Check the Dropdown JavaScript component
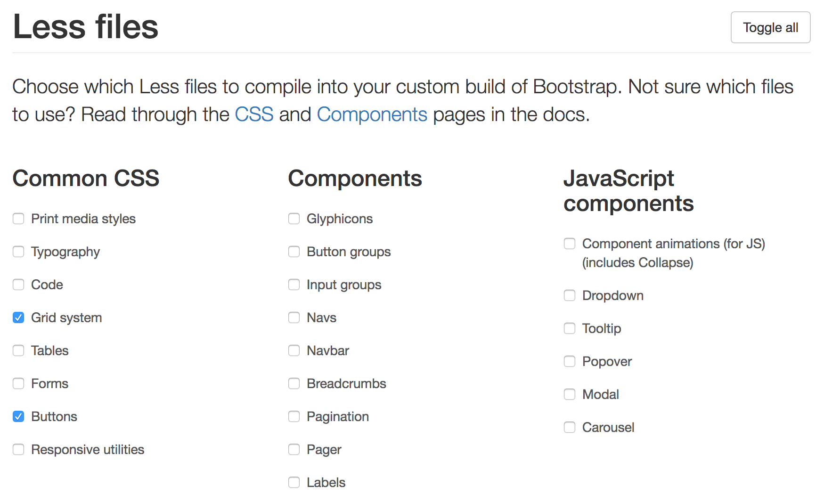This screenshot has height=504, width=832. point(569,295)
